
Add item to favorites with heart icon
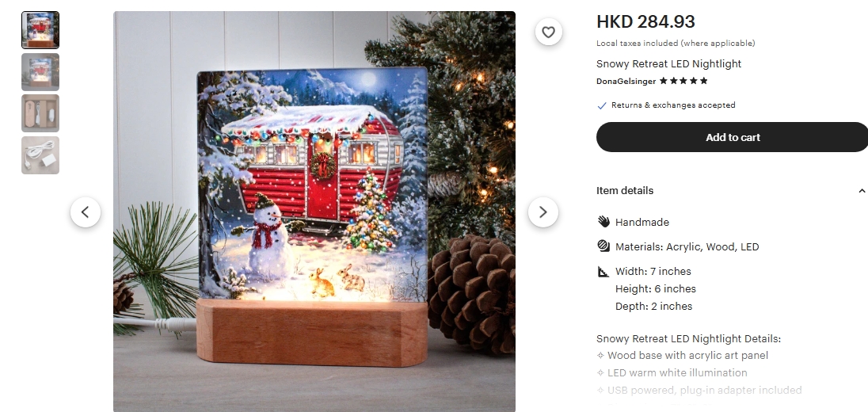[x=548, y=32]
